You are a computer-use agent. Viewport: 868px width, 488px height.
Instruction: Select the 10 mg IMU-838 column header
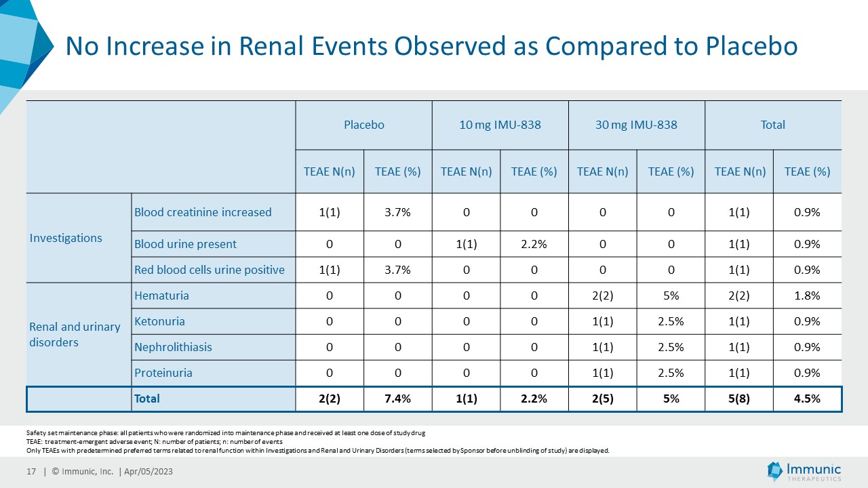click(500, 125)
